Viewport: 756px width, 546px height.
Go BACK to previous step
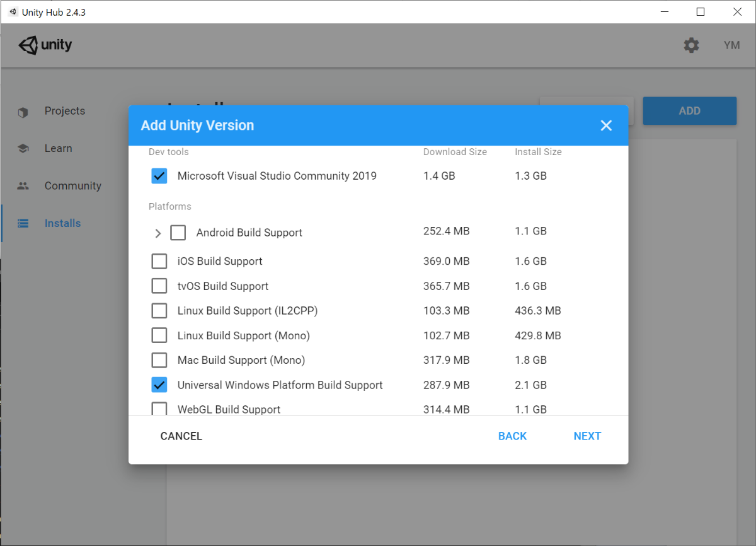(x=512, y=436)
